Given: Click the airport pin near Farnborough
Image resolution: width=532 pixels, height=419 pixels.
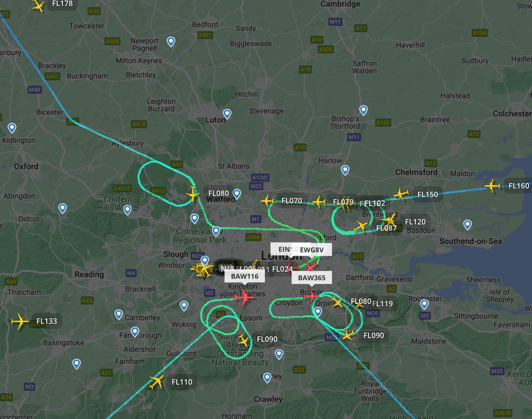Looking at the screenshot, I should (135, 332).
